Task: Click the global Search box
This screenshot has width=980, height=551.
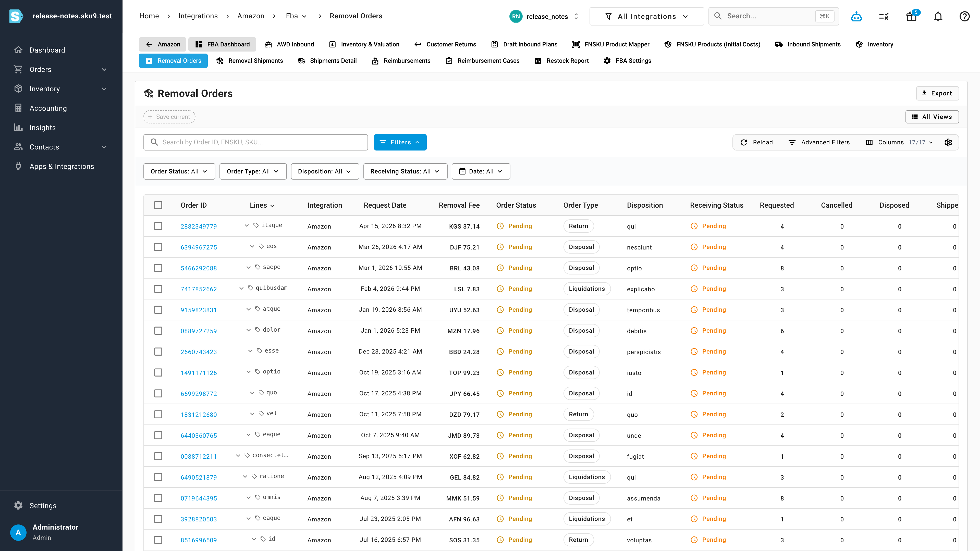Action: point(774,16)
